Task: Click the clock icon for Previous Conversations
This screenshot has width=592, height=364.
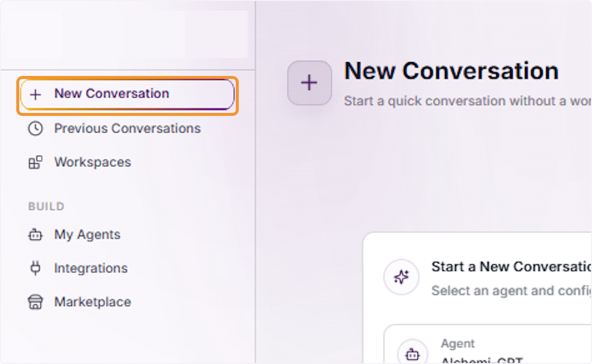Action: pos(35,129)
